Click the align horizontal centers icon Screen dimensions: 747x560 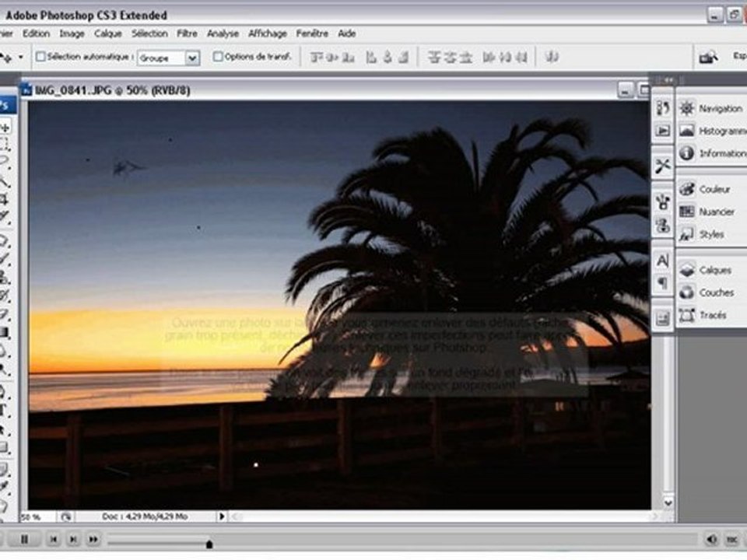point(388,58)
